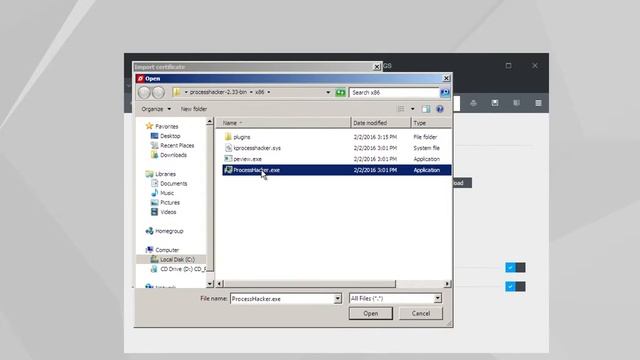Click the save icon in background app toolbar
The height and width of the screenshot is (360, 640).
(x=495, y=103)
